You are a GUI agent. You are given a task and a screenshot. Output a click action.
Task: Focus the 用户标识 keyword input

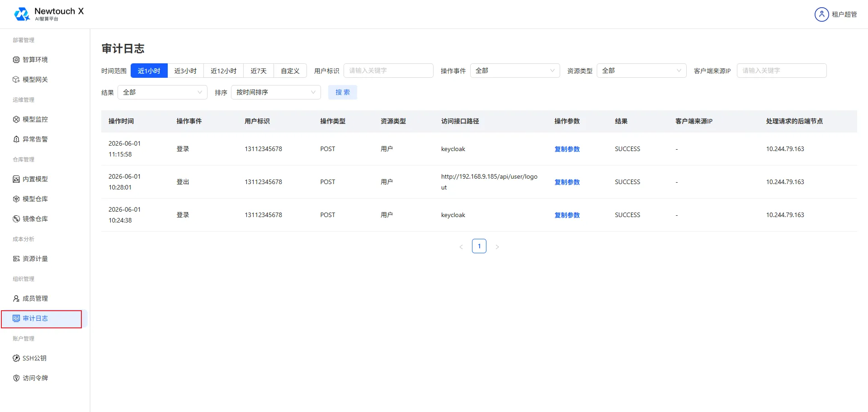click(388, 71)
